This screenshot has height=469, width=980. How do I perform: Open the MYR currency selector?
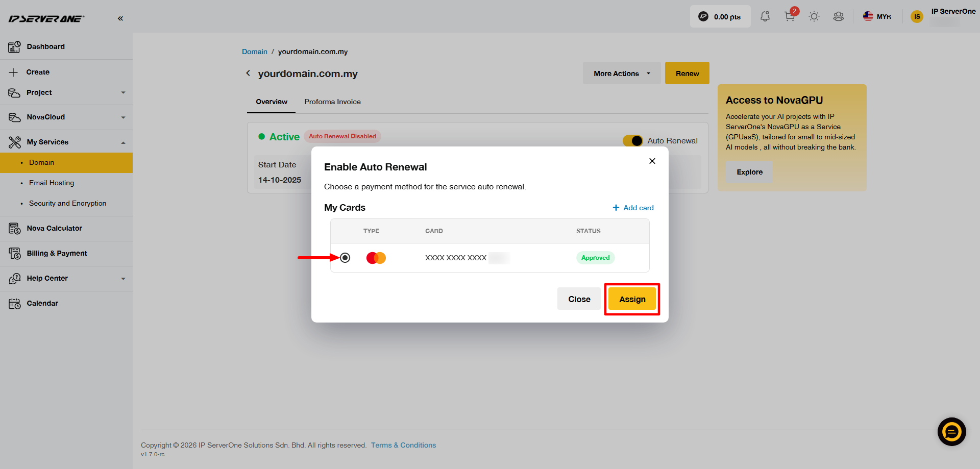pos(877,16)
